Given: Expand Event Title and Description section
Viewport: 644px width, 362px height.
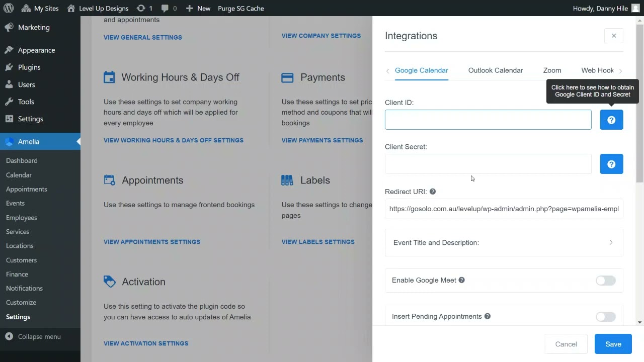Looking at the screenshot, I should coord(504,243).
